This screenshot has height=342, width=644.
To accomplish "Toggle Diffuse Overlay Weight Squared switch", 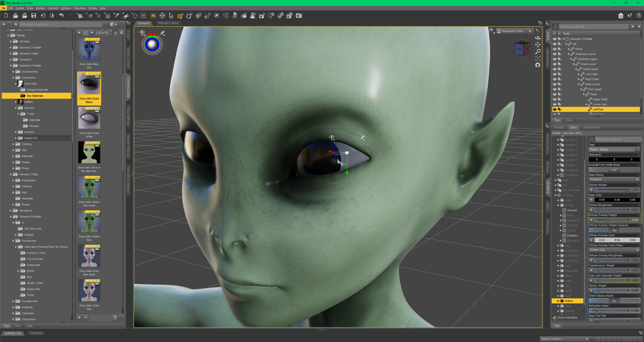I will pos(614,230).
